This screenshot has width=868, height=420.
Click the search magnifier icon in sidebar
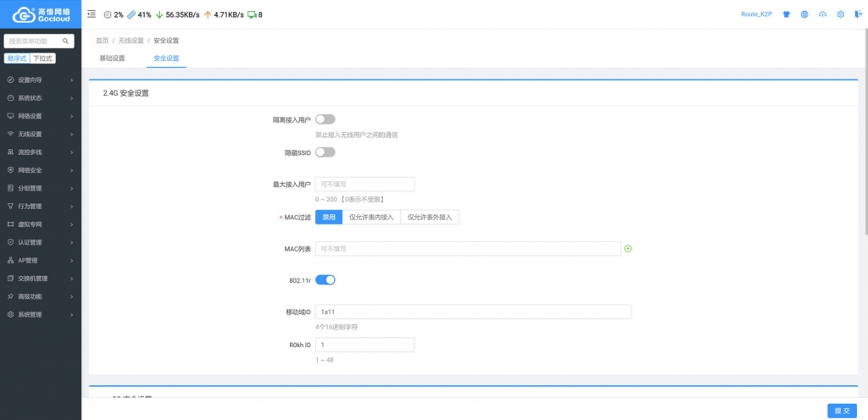pos(65,41)
